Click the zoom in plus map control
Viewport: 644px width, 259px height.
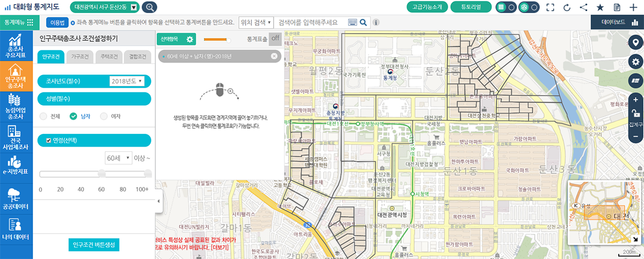[x=636, y=100]
